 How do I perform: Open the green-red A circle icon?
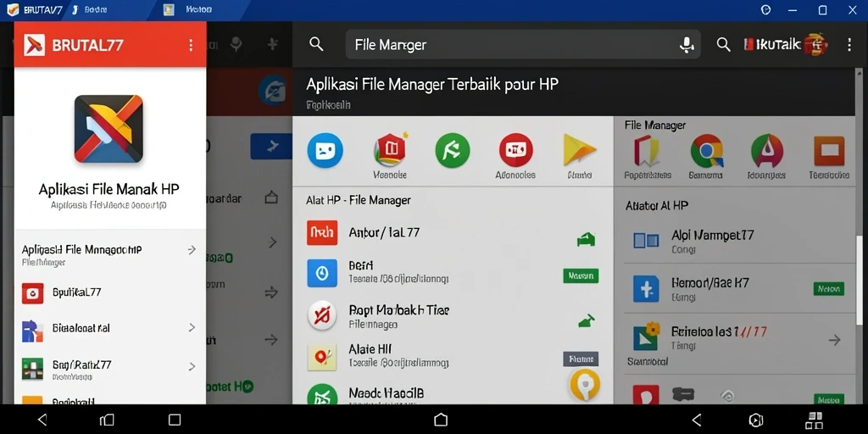[767, 151]
